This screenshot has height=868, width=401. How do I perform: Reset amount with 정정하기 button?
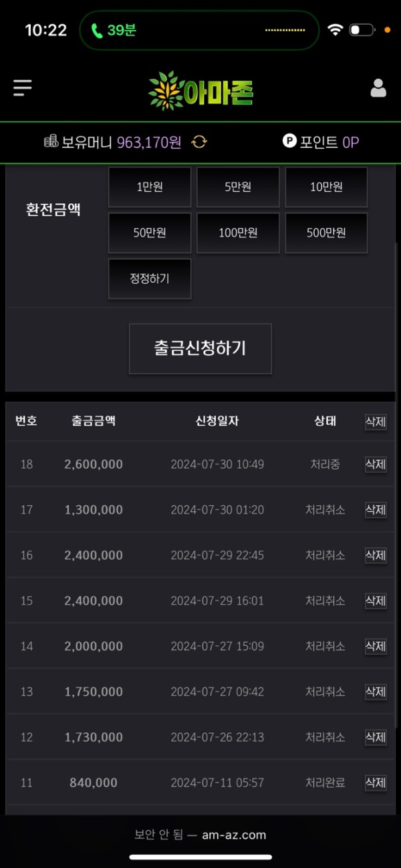[150, 278]
